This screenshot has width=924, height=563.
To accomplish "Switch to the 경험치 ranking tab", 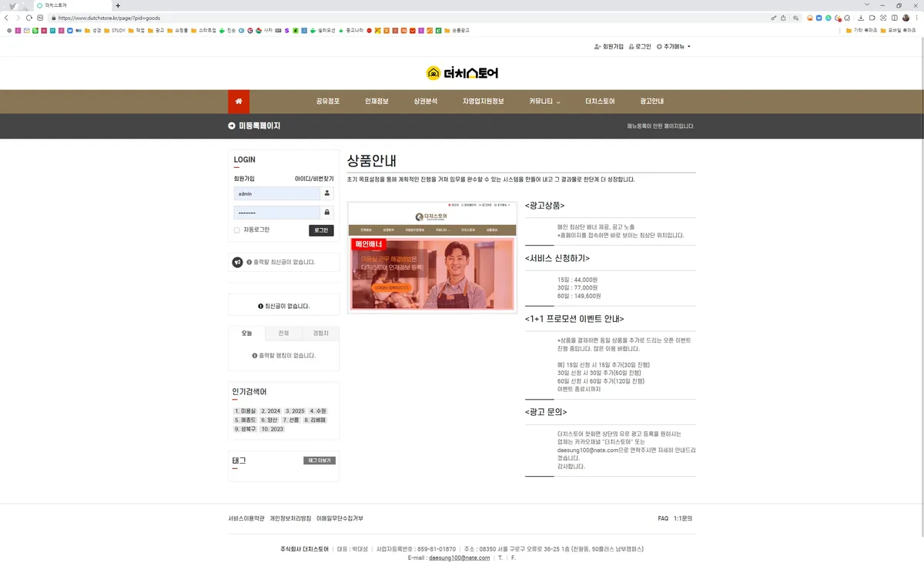I will tap(320, 333).
